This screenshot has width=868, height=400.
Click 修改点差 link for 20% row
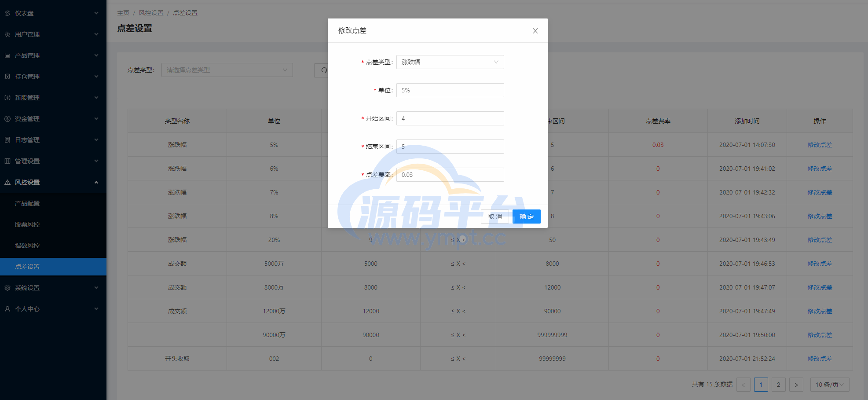click(820, 240)
